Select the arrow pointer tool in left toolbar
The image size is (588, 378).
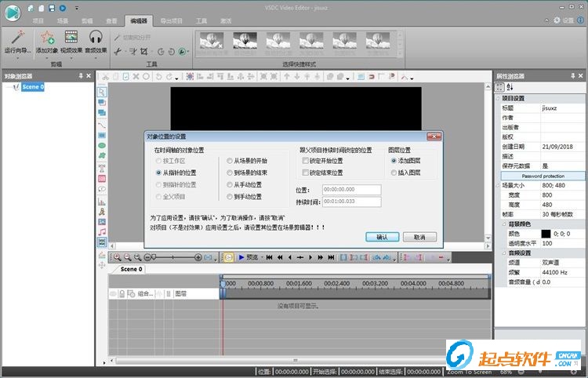point(102,92)
